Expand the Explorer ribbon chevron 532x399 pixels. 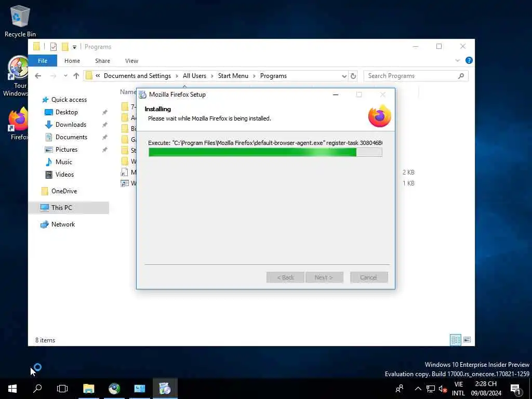pos(457,60)
